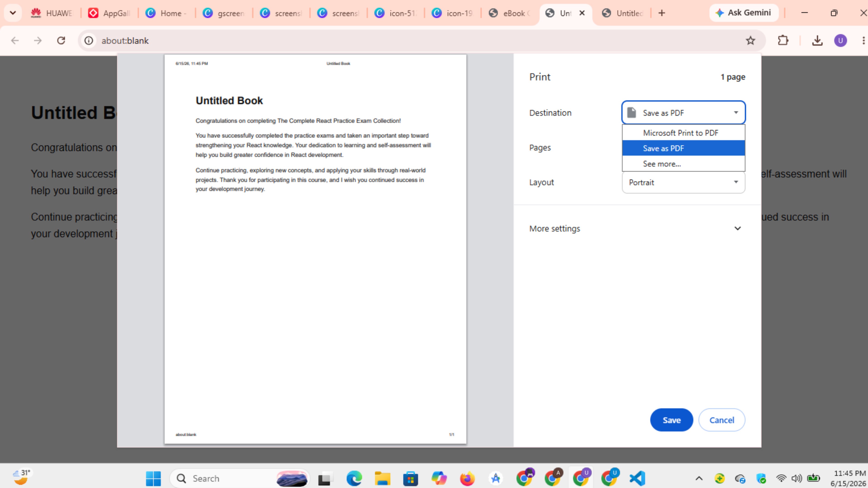868x488 pixels.
Task: Launch Microsoft Edge from taskbar
Action: coord(354,478)
